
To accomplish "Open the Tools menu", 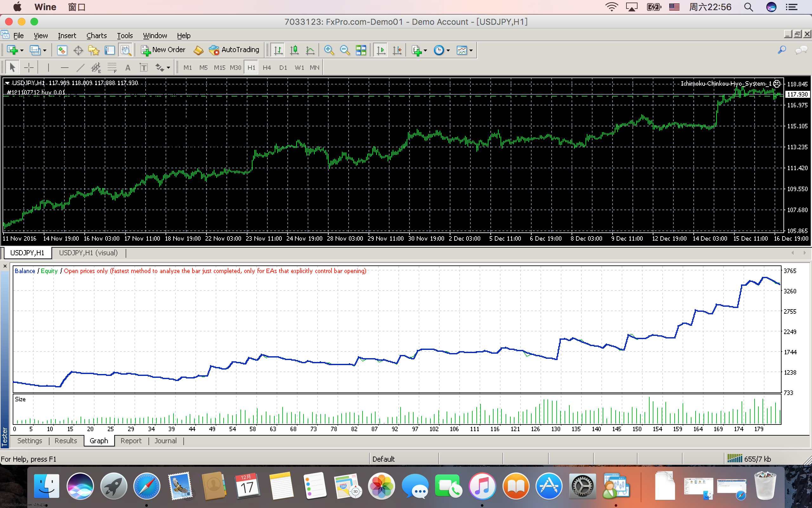I will coord(125,35).
